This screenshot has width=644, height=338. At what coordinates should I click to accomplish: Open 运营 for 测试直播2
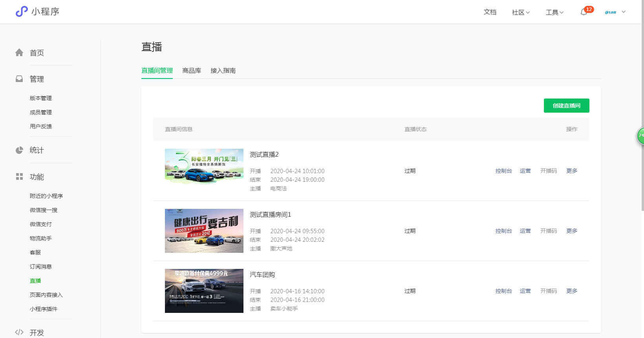pyautogui.click(x=525, y=171)
